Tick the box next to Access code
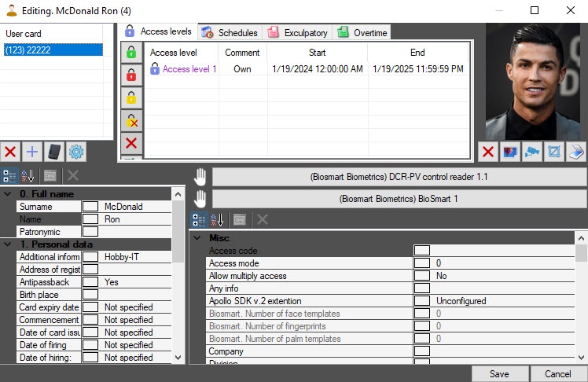588x382 pixels. click(x=422, y=251)
